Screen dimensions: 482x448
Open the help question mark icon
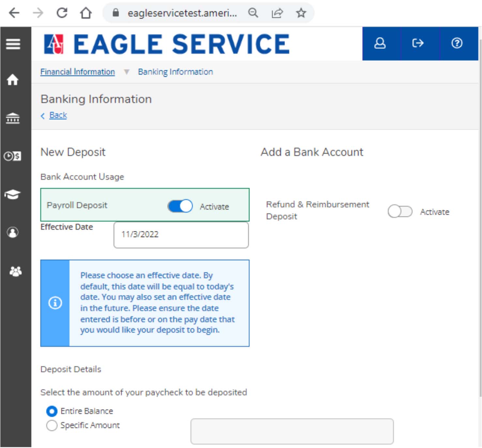click(457, 43)
